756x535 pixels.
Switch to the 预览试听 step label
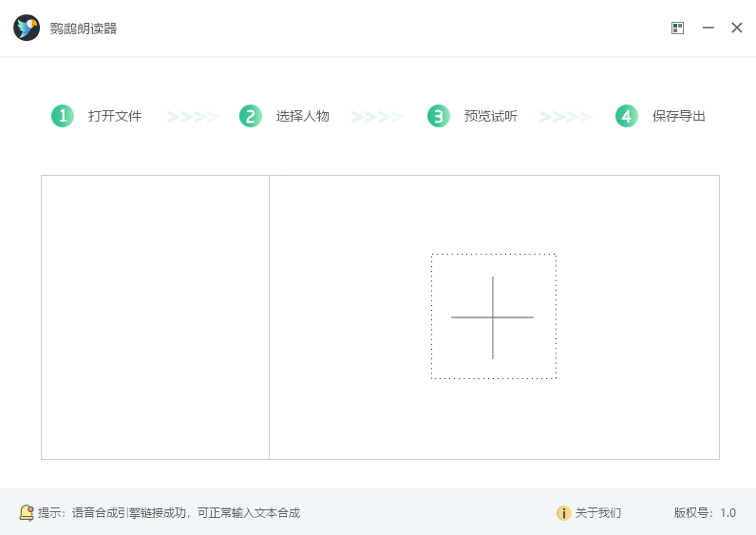coord(491,116)
